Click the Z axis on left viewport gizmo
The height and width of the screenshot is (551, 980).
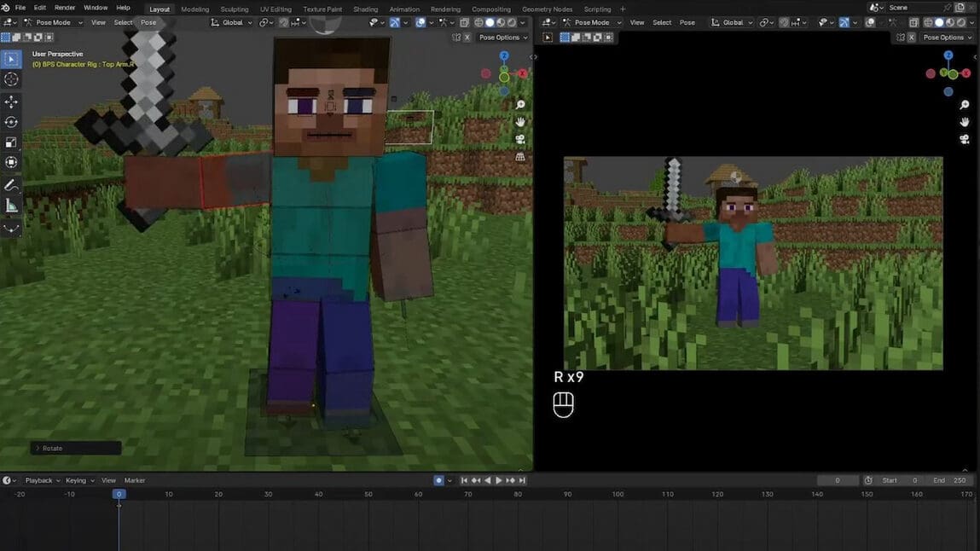click(504, 56)
